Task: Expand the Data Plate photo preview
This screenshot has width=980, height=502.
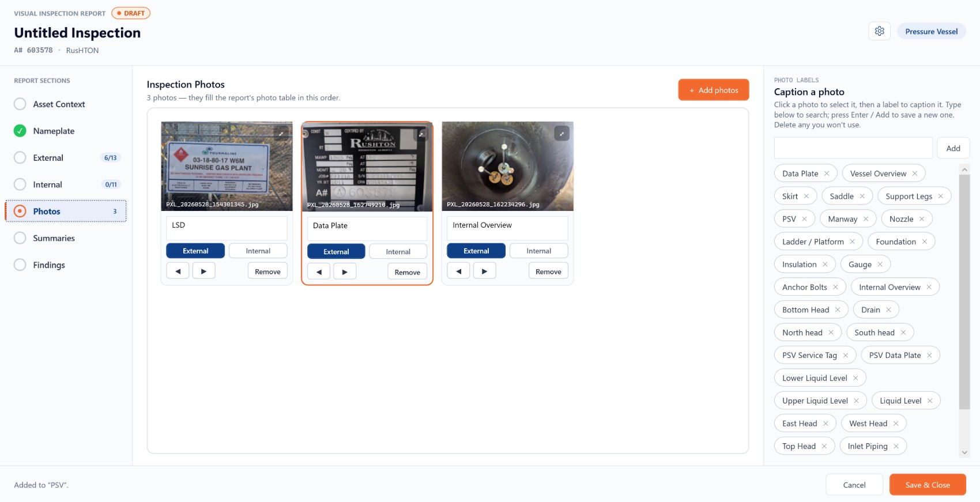Action: 421,134
